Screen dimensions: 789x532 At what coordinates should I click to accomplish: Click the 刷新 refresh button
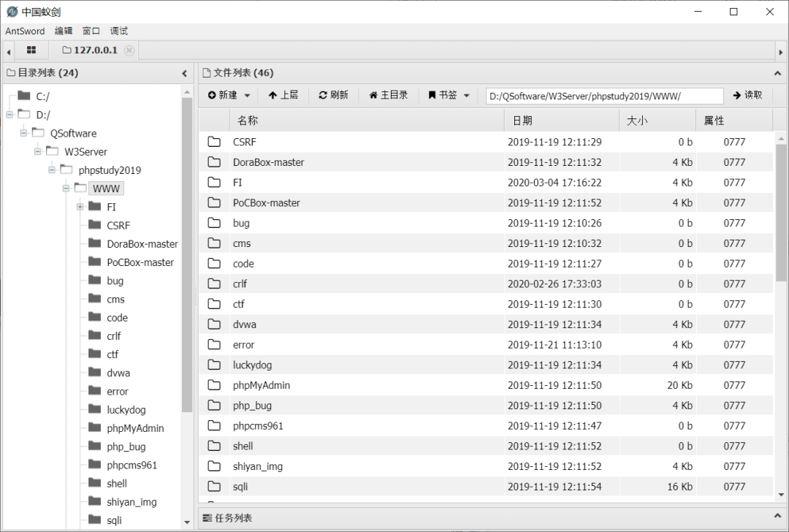pyautogui.click(x=333, y=95)
